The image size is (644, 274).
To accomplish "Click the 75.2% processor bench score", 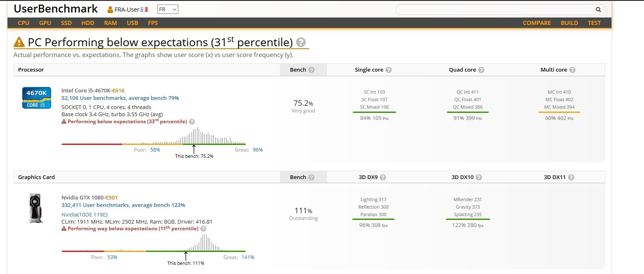I will pos(303,103).
